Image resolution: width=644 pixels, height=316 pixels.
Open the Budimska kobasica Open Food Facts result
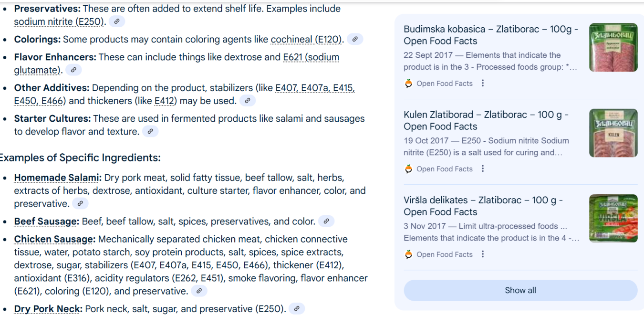click(491, 35)
